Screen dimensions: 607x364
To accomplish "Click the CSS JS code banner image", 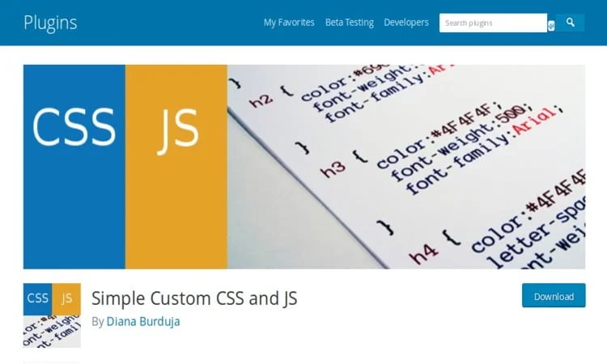I will [x=304, y=167].
